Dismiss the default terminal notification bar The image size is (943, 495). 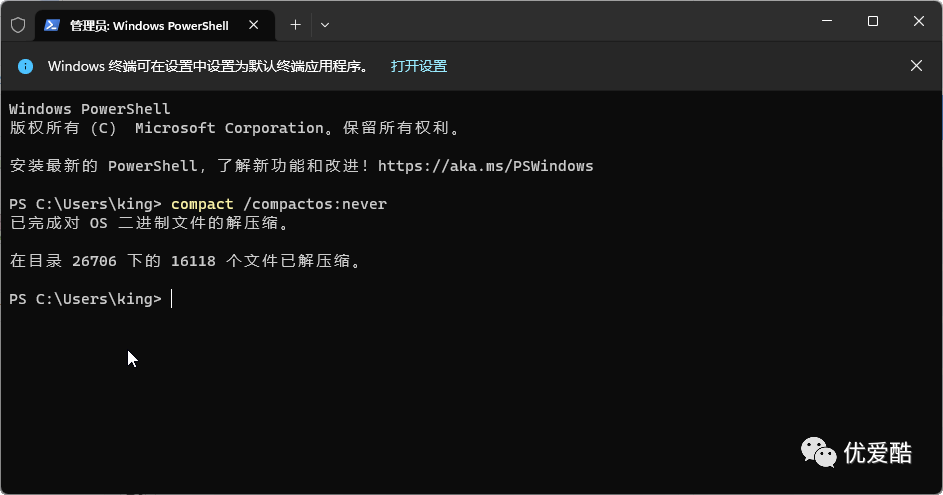[x=916, y=66]
